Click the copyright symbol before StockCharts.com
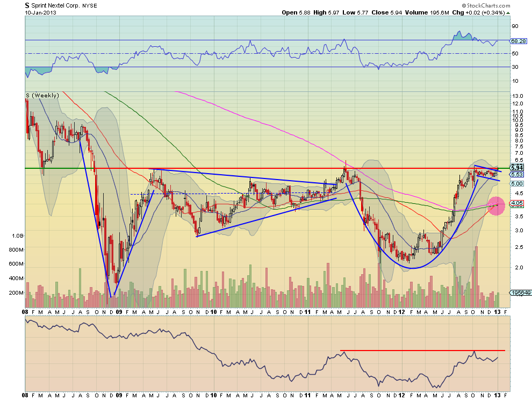Image resolution: width=532 pixels, height=400 pixels. pos(464,6)
